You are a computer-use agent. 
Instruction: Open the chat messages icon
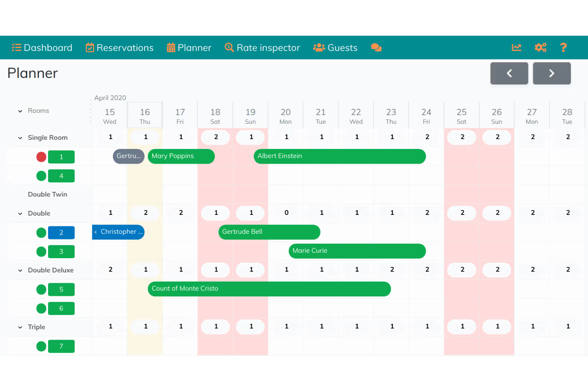click(376, 48)
